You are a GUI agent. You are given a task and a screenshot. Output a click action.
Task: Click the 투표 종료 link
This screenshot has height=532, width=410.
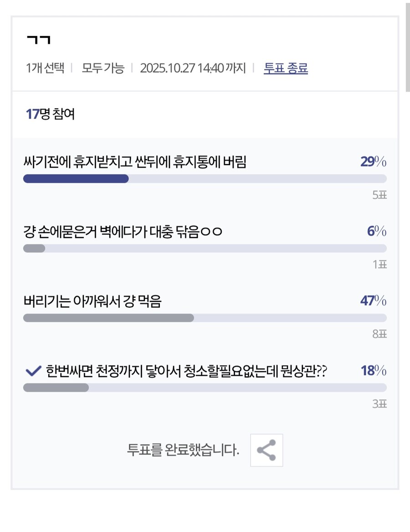point(286,68)
